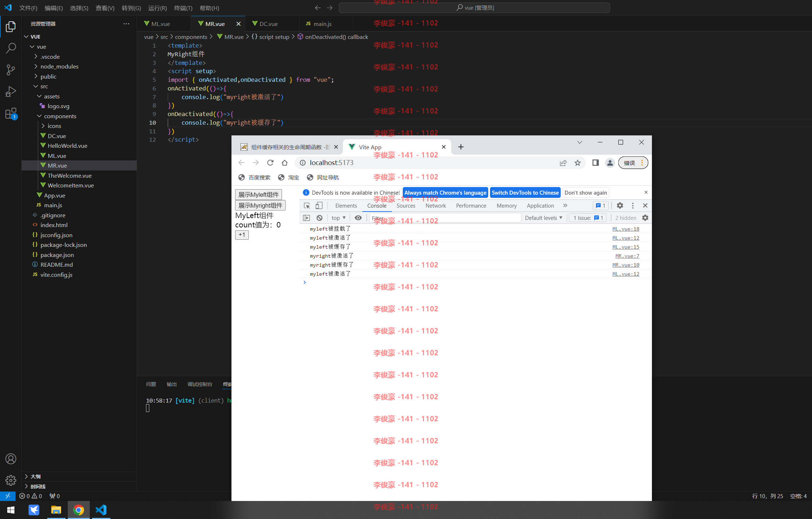Open Chrome profile avatar
This screenshot has height=519, width=812.
coord(610,163)
